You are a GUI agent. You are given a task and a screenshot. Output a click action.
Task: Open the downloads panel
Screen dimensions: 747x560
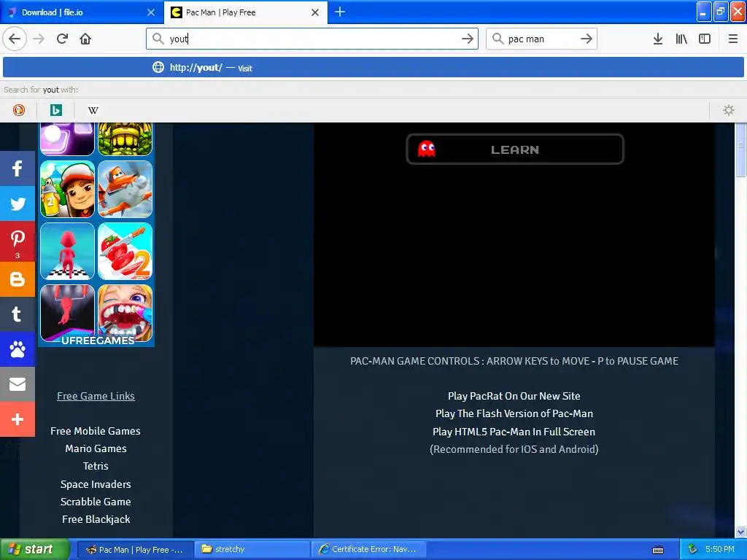[x=658, y=39]
